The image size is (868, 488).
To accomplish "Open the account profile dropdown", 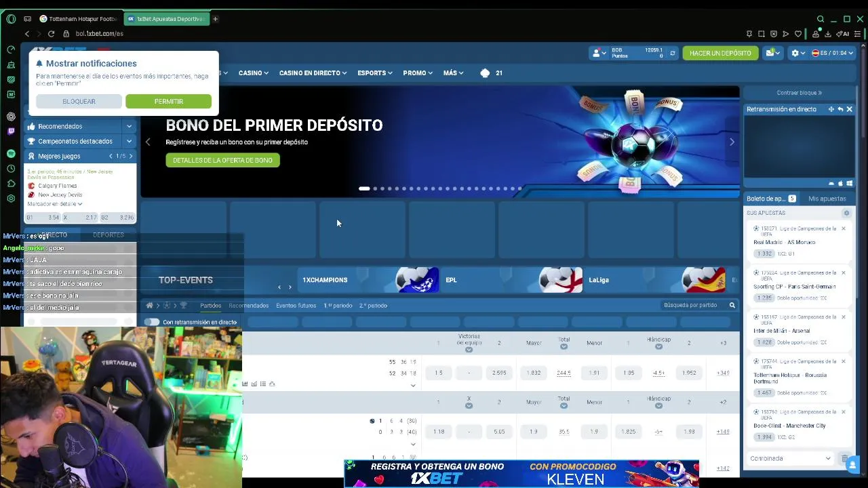I will click(599, 53).
